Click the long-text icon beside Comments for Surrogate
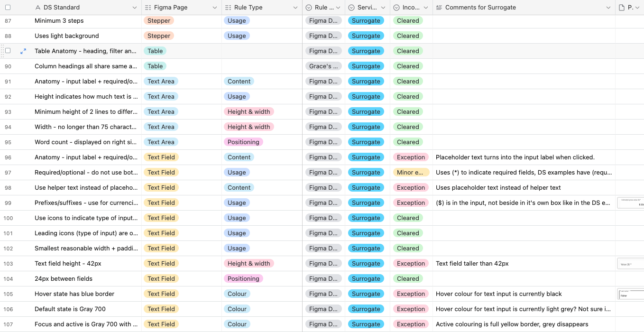The height and width of the screenshot is (332, 644). pos(439,8)
